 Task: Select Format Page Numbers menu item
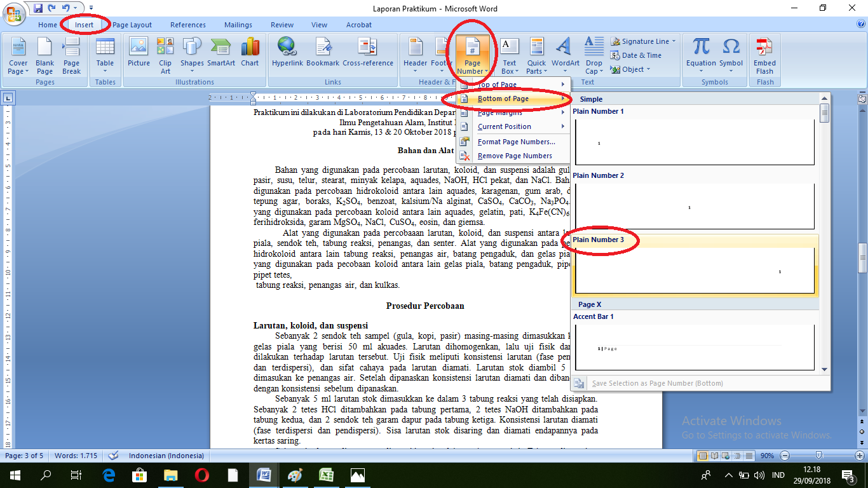pos(516,142)
